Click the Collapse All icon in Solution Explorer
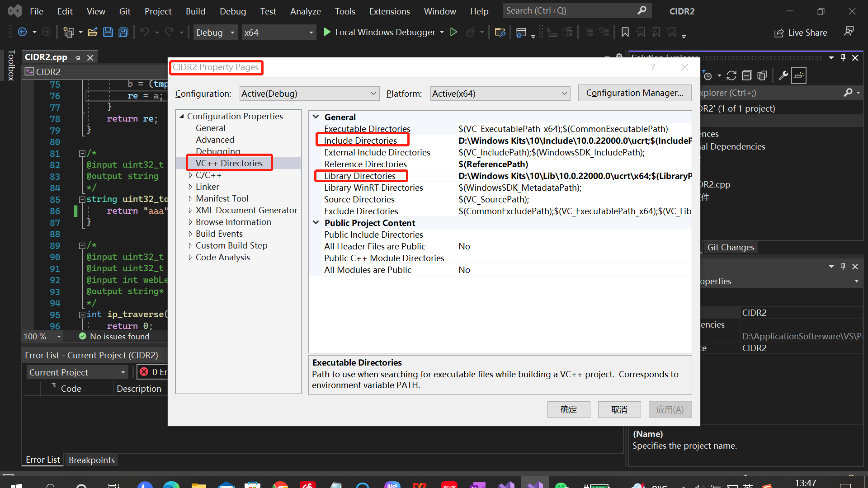 747,75
